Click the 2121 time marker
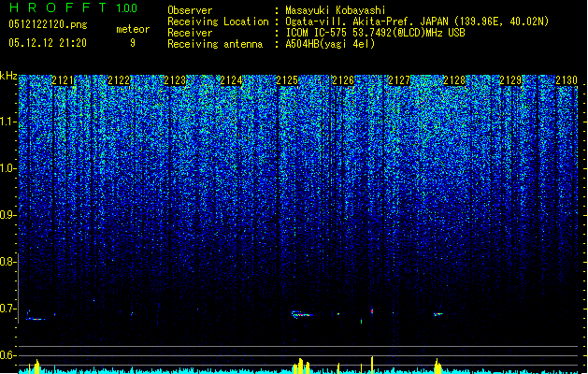The image size is (588, 374). (x=63, y=80)
